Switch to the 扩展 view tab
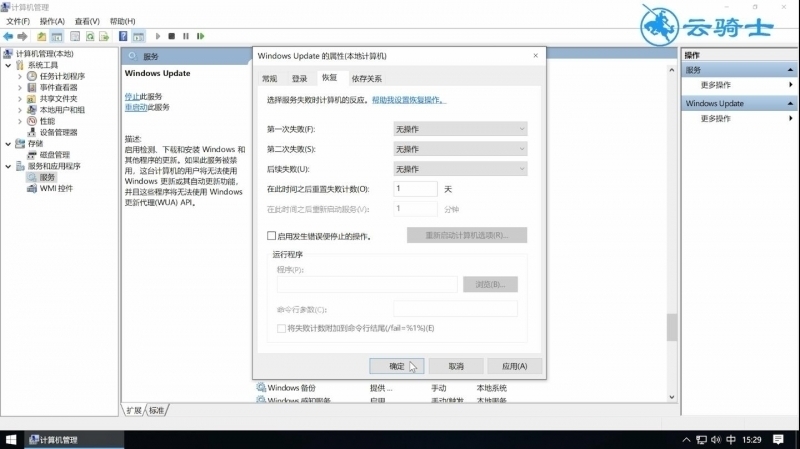This screenshot has width=800, height=449. [134, 410]
